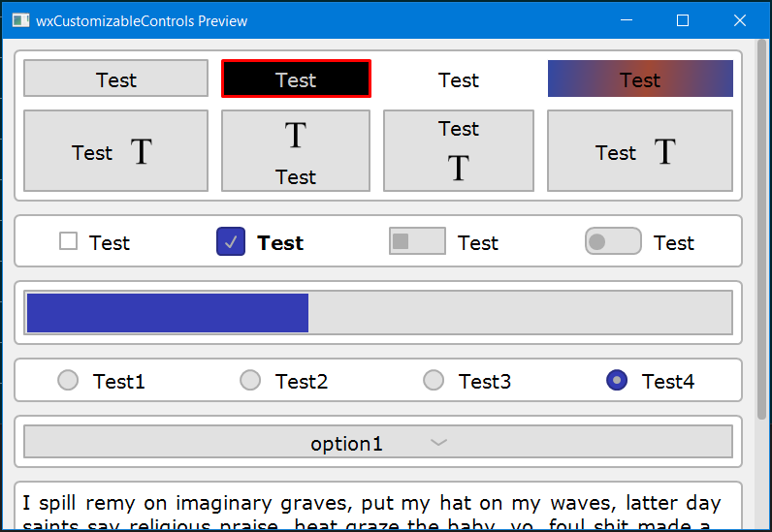Enable the unchecked Test checkbox
This screenshot has width=772, height=532.
(x=68, y=241)
